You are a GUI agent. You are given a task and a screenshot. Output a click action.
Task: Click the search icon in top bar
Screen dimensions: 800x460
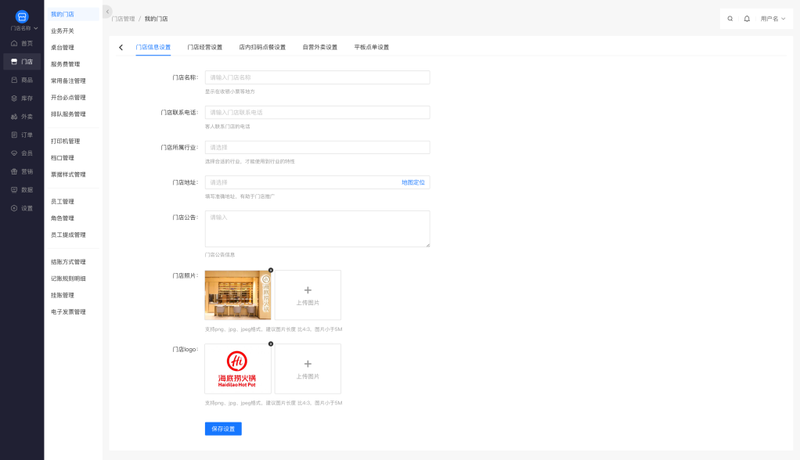point(730,19)
